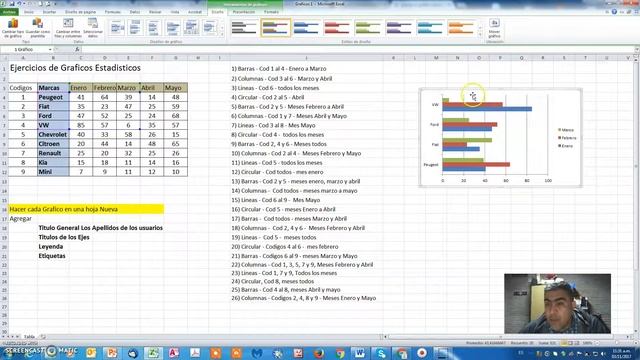The image size is (640, 360).
Task: Open the Name Box dropdown
Action: point(50,49)
